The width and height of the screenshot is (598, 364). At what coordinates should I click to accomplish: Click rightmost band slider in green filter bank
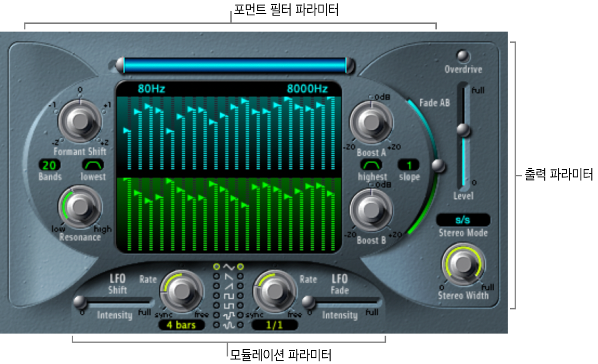[333, 214]
